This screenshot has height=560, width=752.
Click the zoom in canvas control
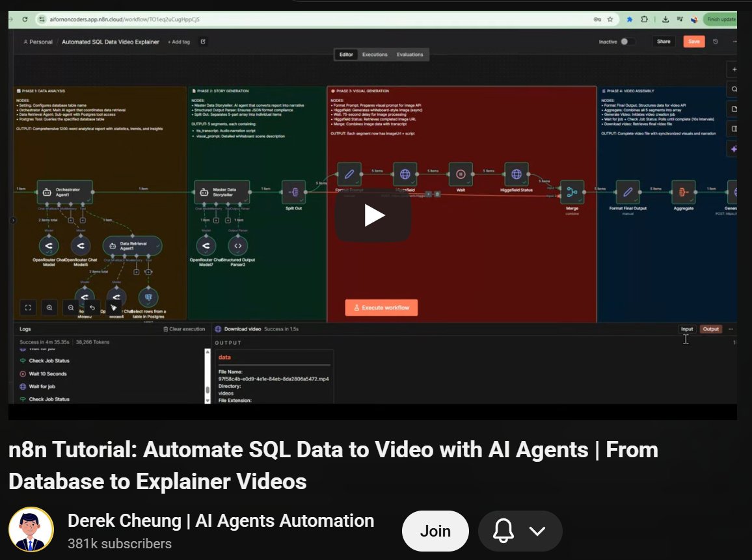[x=49, y=308]
